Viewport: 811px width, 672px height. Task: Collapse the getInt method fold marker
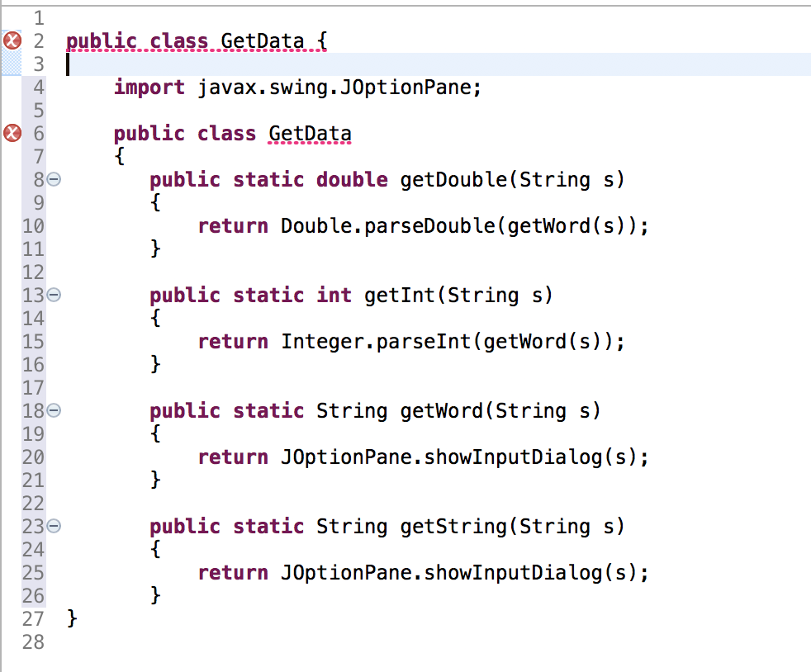tap(53, 295)
